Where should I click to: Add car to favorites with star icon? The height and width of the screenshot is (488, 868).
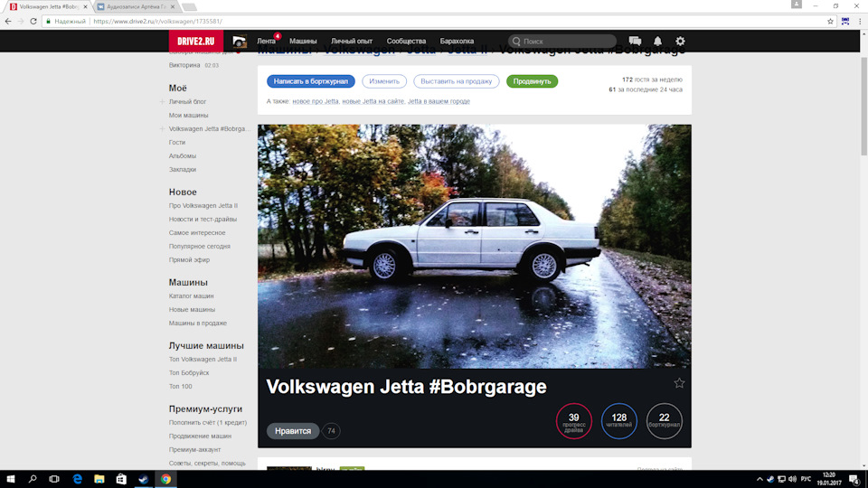click(x=679, y=383)
